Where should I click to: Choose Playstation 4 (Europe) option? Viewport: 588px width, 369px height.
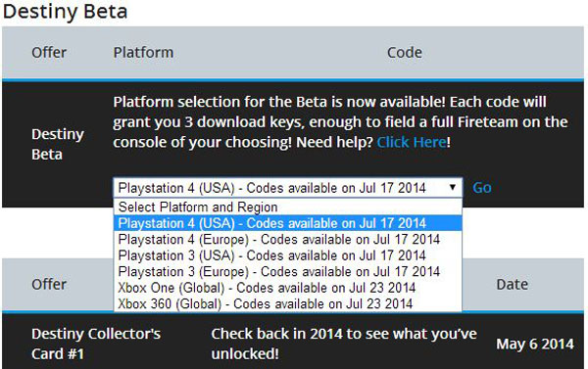click(x=287, y=240)
